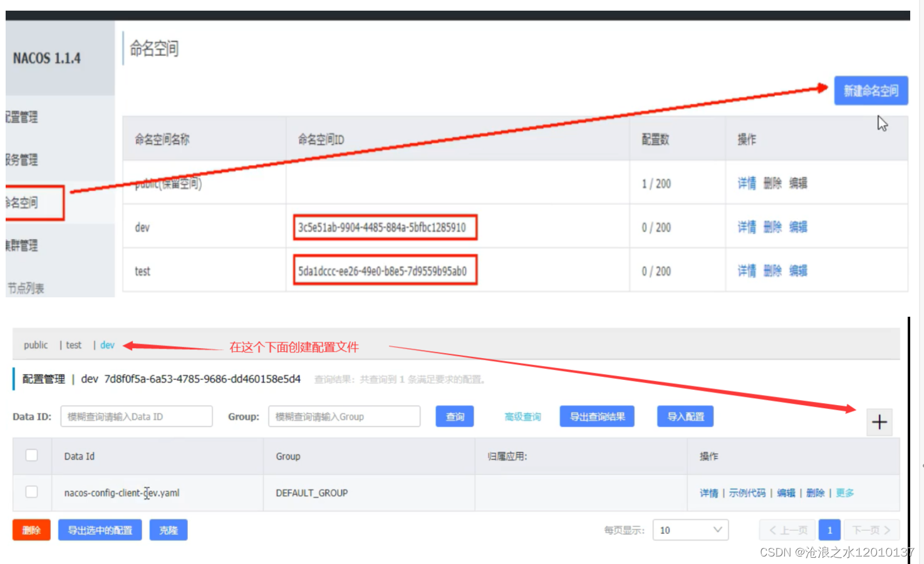Focus the Data ID search field
924x564 pixels.
(x=137, y=416)
